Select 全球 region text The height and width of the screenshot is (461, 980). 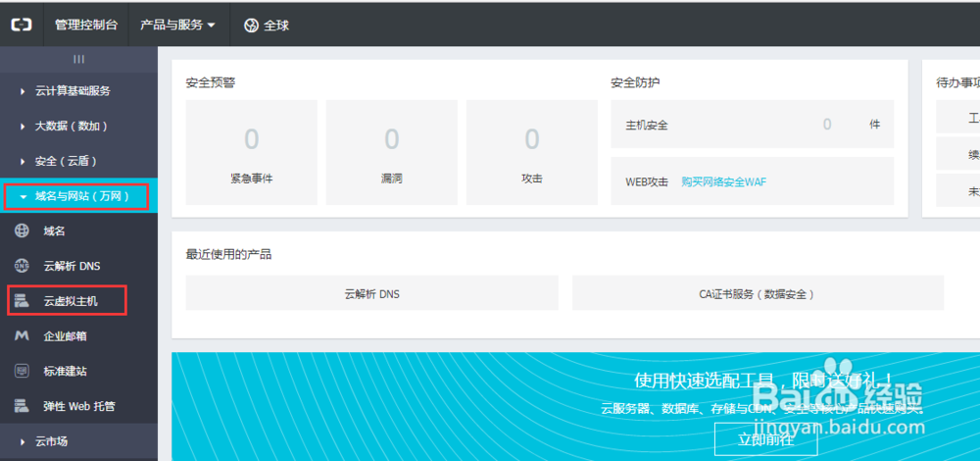pyautogui.click(x=276, y=26)
